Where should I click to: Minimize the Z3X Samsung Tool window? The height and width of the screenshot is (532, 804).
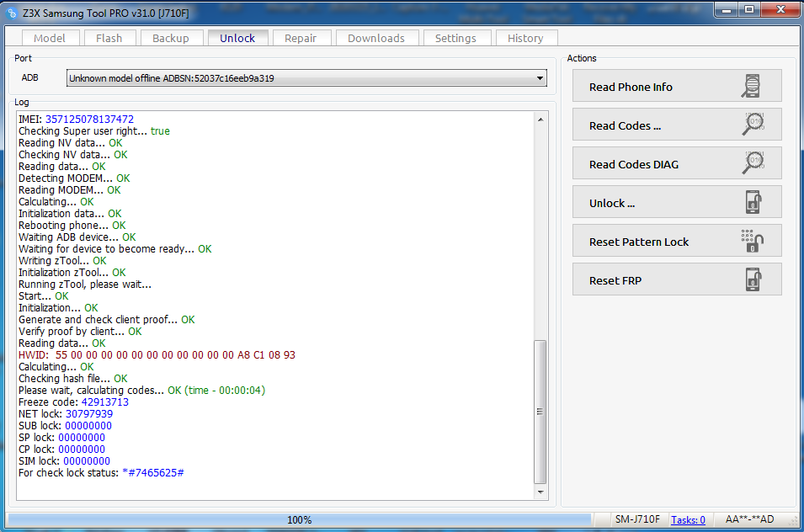pyautogui.click(x=726, y=10)
